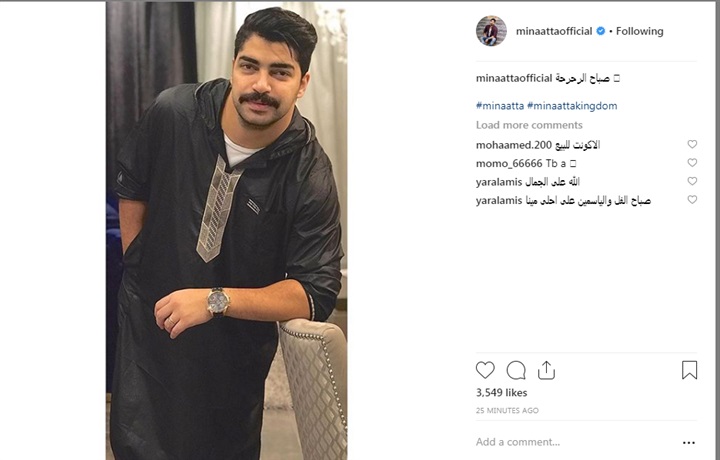This screenshot has height=460, width=720.
Task: Save post with the bookmark icon
Action: [x=689, y=370]
